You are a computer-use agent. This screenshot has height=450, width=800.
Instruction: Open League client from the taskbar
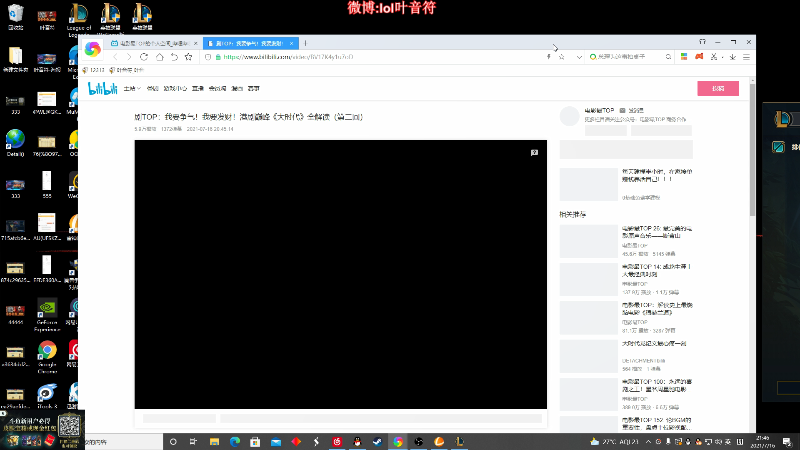(460, 442)
